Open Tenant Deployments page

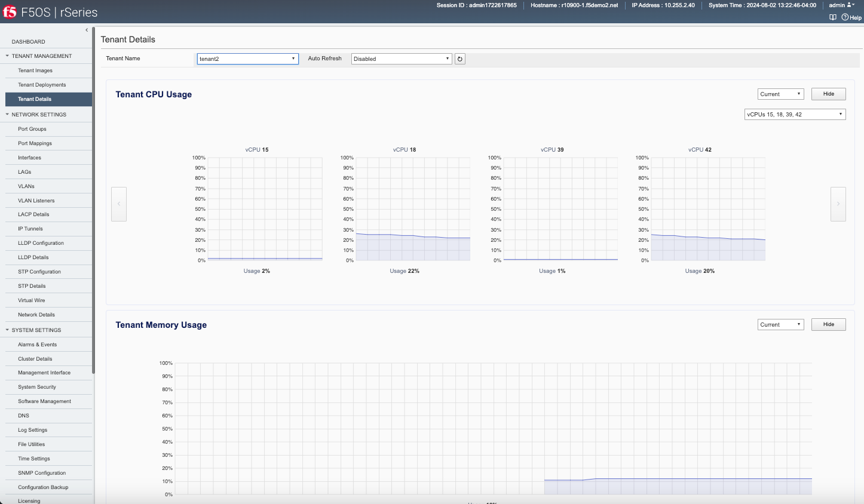click(x=48, y=85)
